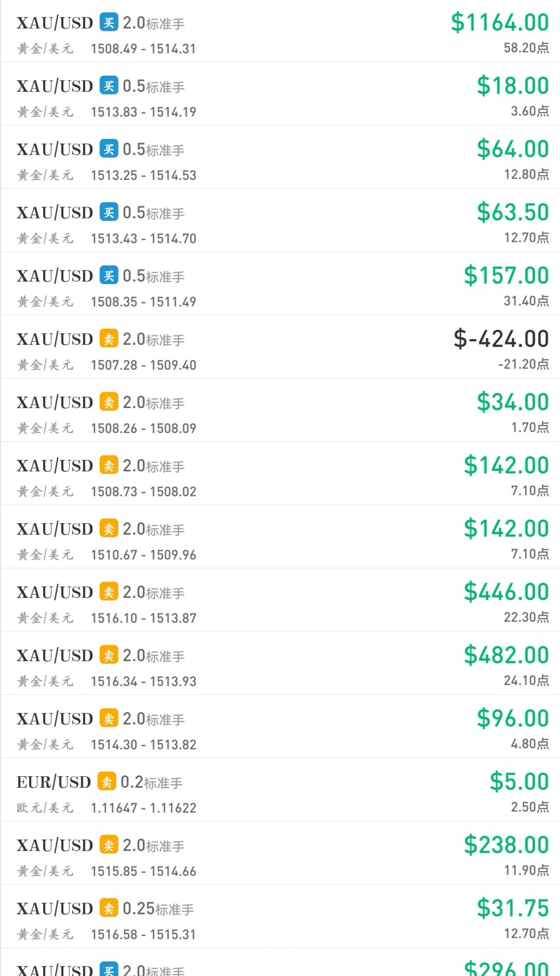The height and width of the screenshot is (976, 560).
Task: Tap the sell icon on EUR/USD trade
Action: click(x=107, y=782)
